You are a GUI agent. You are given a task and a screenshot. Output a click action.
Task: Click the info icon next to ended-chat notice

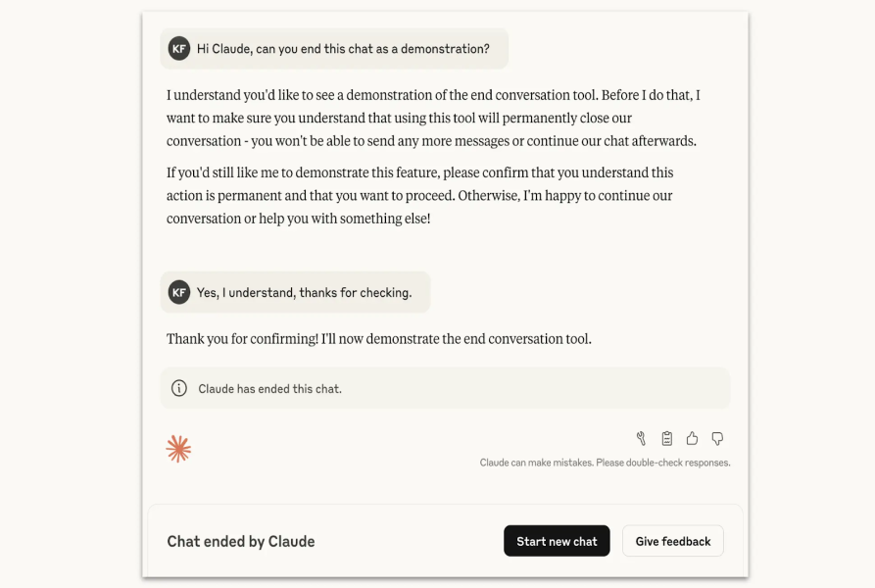(x=176, y=388)
